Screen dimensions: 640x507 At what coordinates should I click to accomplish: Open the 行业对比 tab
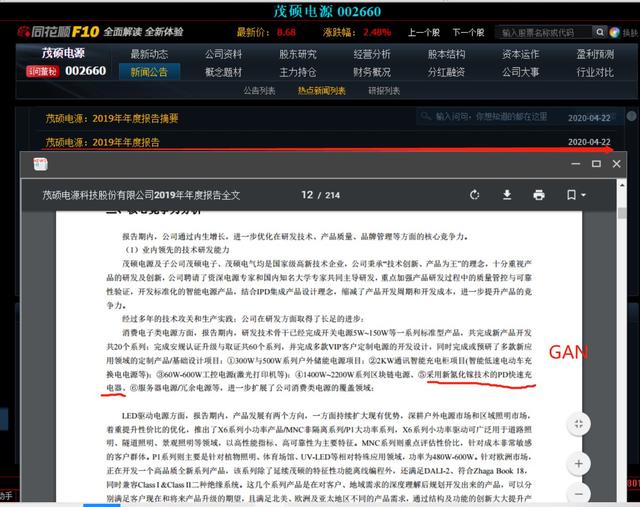click(x=595, y=72)
